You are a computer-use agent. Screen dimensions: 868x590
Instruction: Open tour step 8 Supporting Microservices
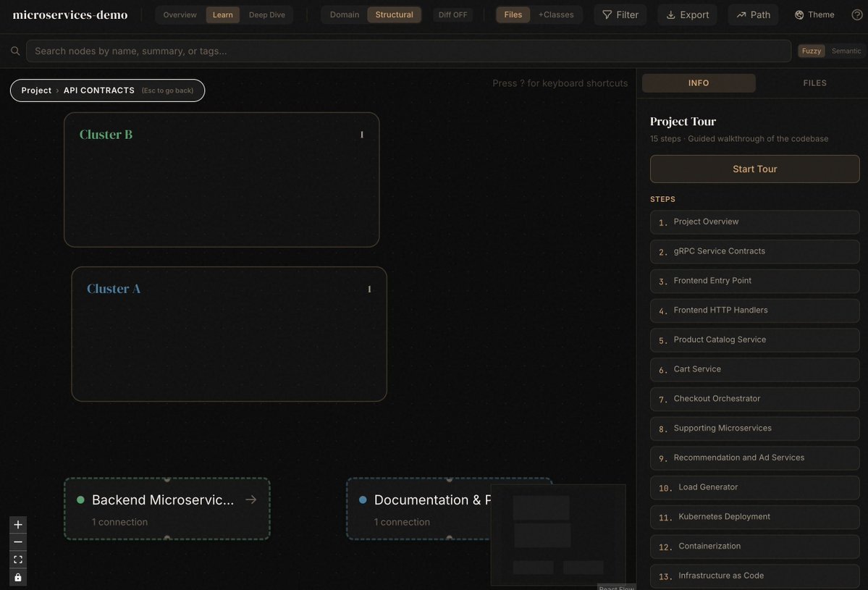coord(754,429)
